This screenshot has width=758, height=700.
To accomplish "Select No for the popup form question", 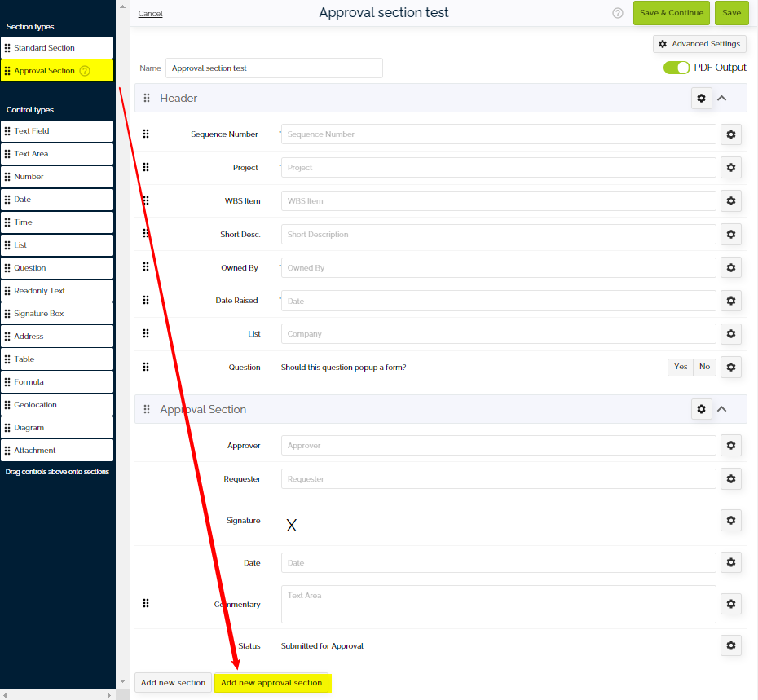I will 704,367.
